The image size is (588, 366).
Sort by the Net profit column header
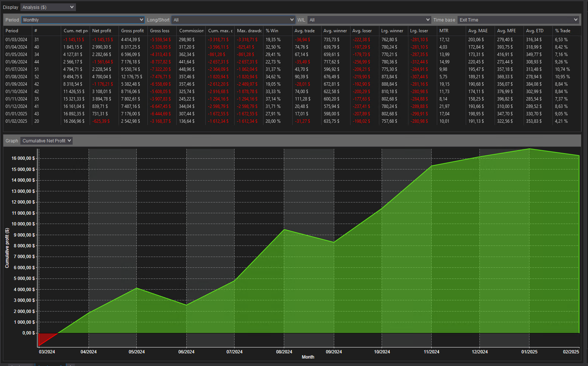104,31
